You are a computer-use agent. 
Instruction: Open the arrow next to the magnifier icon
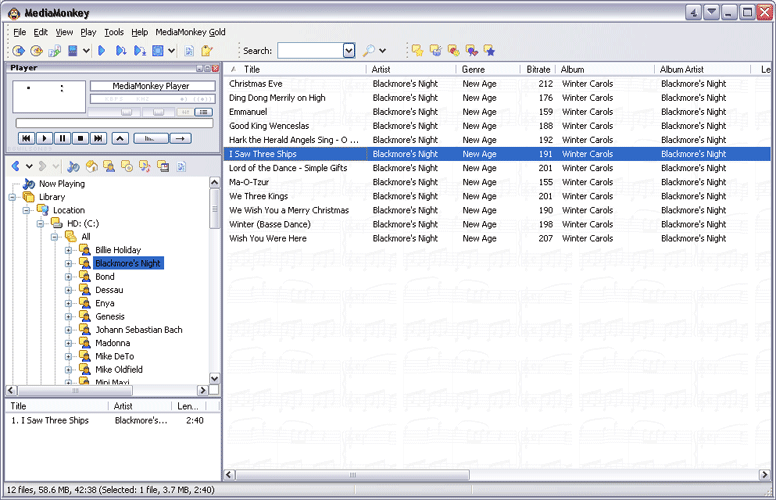(383, 50)
